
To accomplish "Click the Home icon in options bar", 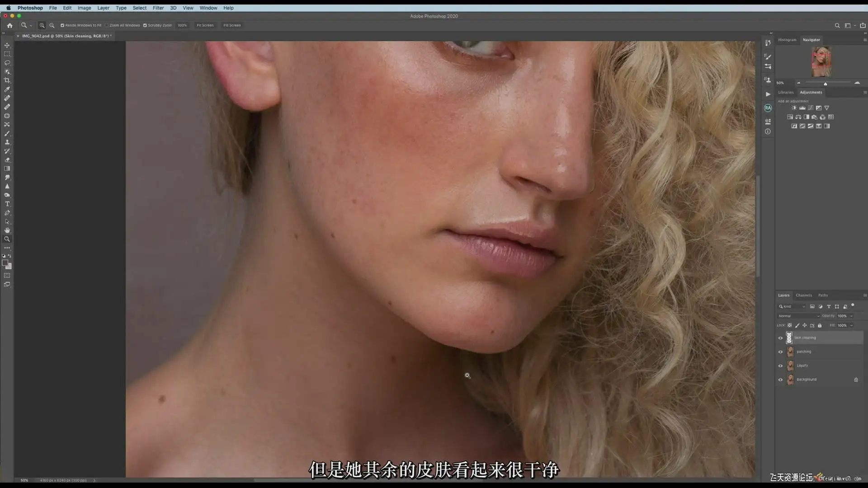I will (x=9, y=25).
